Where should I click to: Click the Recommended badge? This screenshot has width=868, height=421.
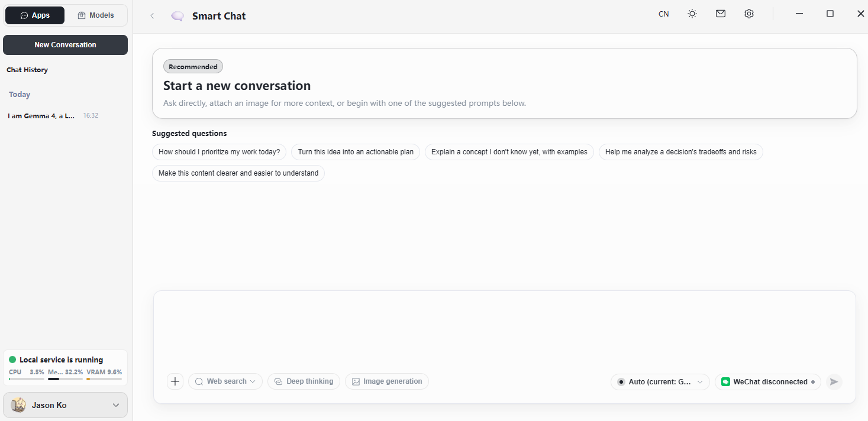click(x=193, y=67)
